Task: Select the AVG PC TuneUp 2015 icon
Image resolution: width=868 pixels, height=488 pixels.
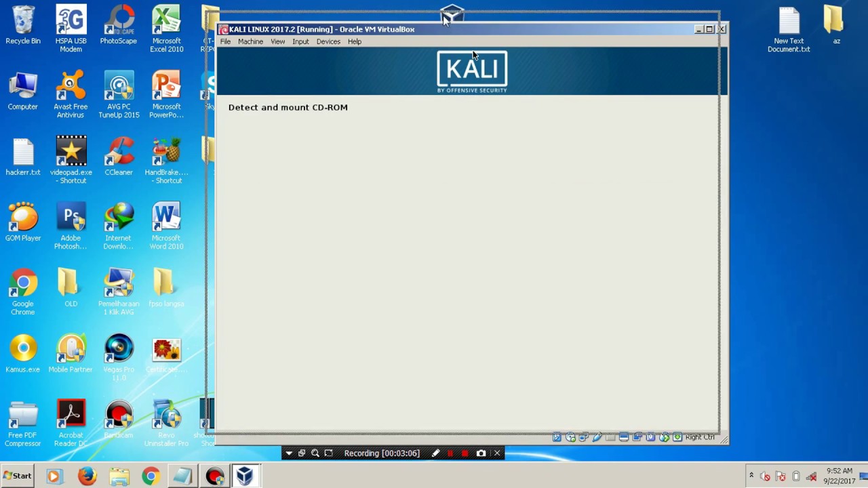Action: (x=119, y=95)
